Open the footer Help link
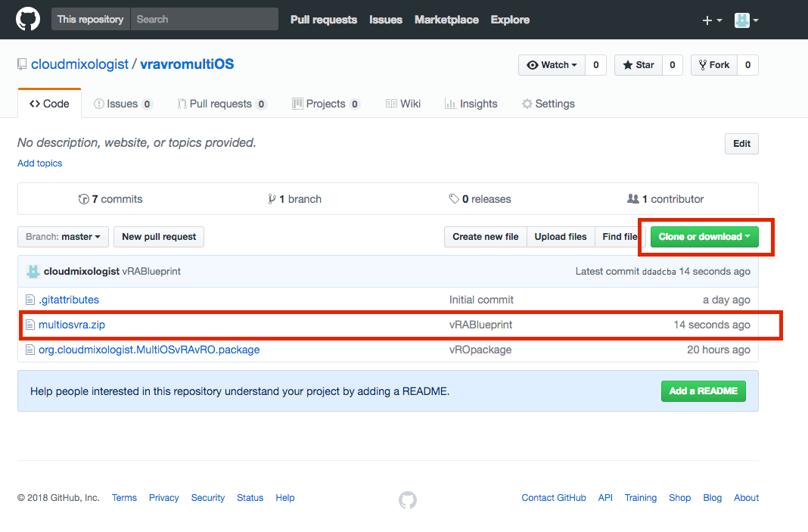This screenshot has height=532, width=808. (285, 497)
